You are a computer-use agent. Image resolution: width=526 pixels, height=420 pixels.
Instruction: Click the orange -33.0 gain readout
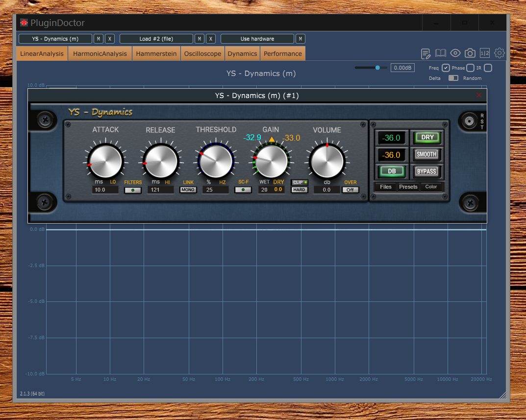291,138
